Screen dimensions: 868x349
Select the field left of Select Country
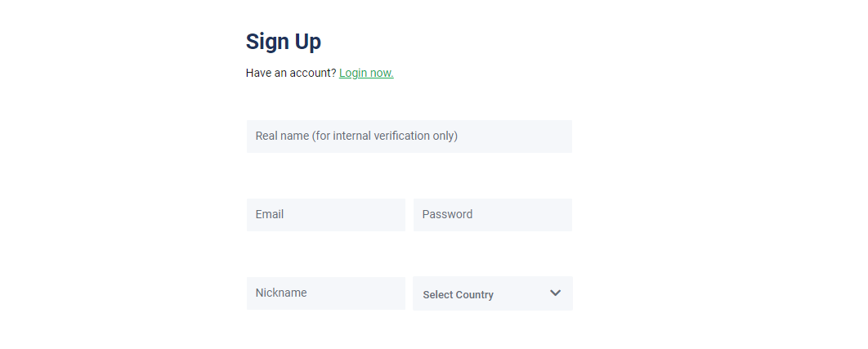325,293
